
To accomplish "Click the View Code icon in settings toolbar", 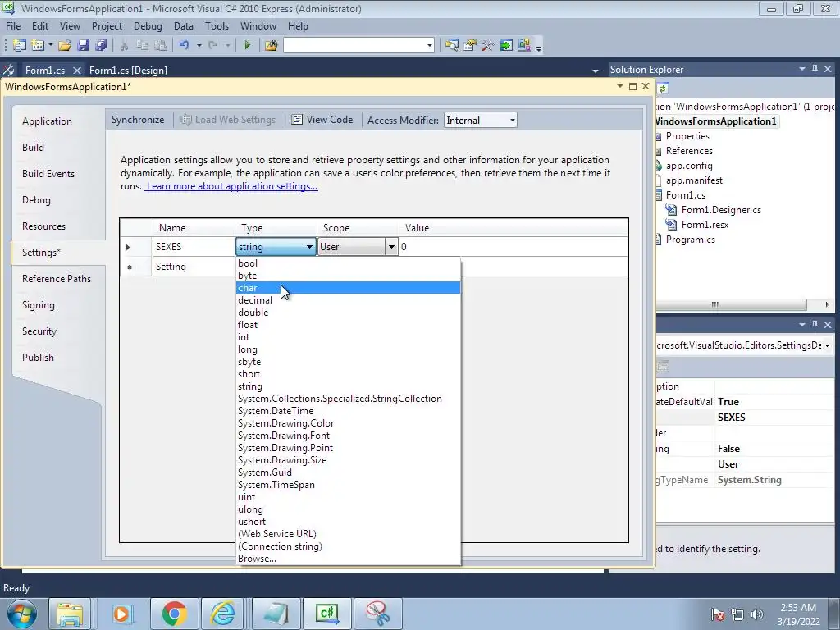I will (297, 120).
